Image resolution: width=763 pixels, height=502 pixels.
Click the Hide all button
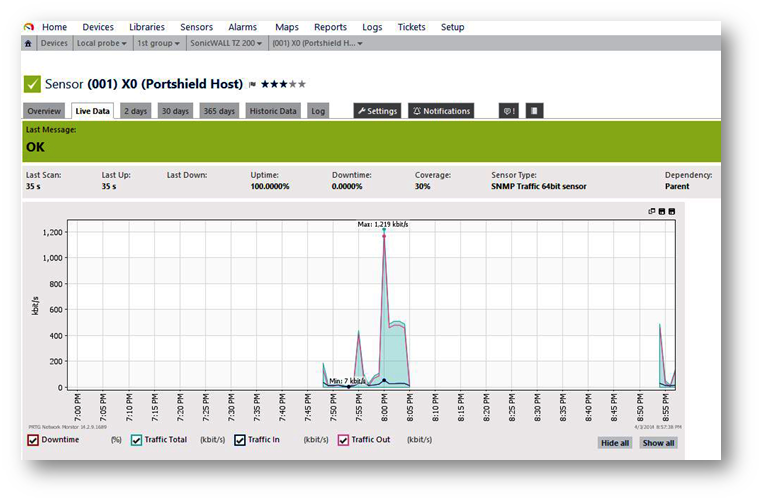(x=614, y=443)
